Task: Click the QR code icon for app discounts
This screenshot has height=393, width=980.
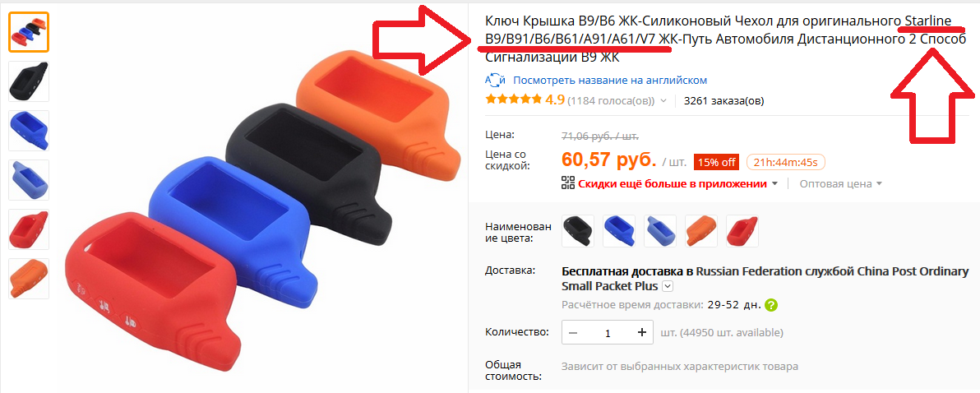Action: point(567,183)
